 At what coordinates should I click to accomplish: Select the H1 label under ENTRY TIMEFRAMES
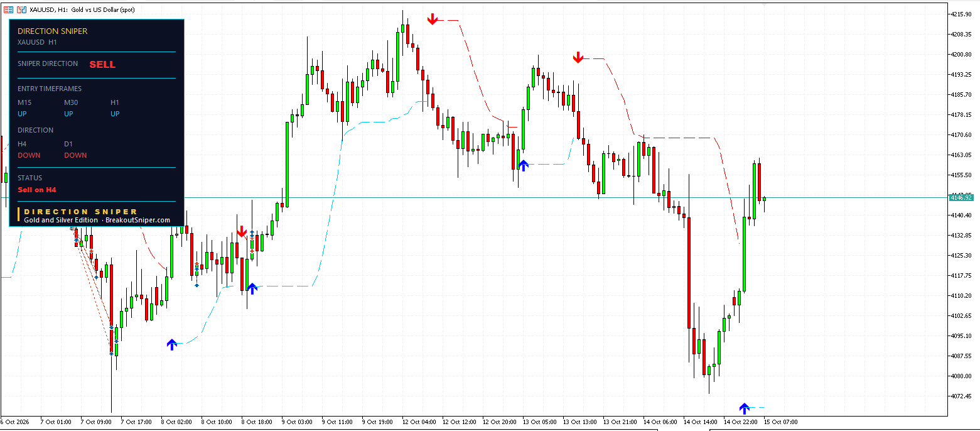[115, 102]
